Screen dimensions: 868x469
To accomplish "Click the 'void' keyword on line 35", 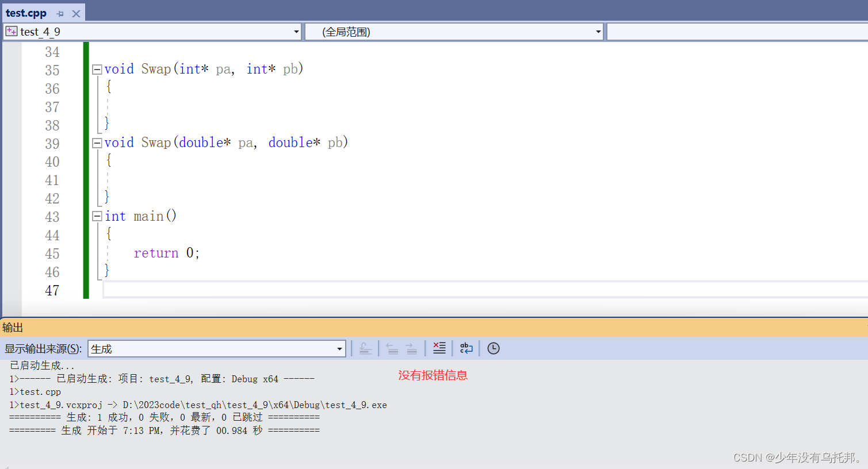I will tap(119, 69).
